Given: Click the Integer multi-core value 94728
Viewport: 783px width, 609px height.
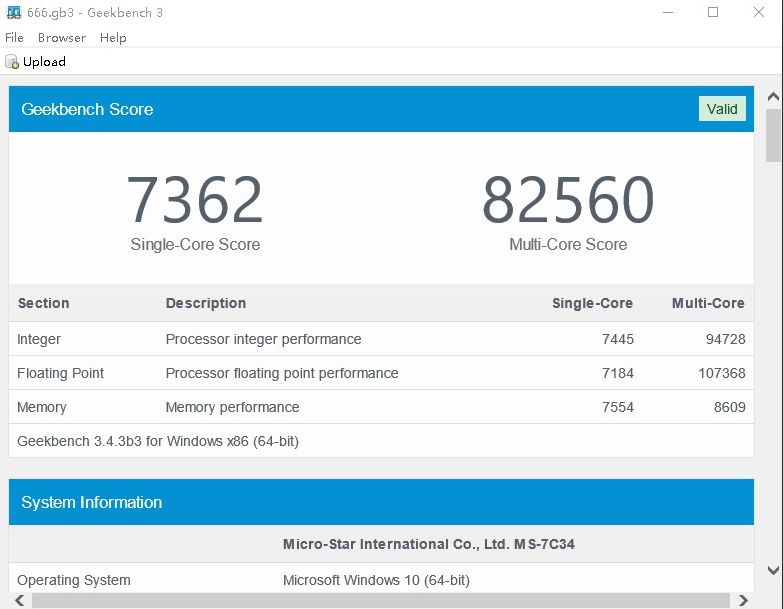Looking at the screenshot, I should [x=725, y=339].
